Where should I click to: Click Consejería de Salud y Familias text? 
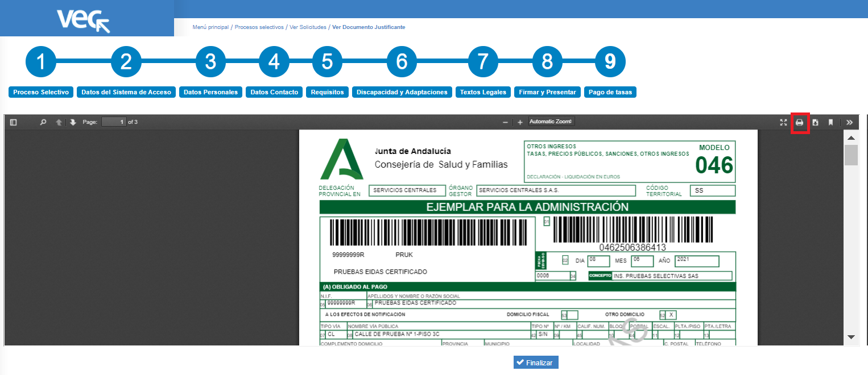coord(441,164)
